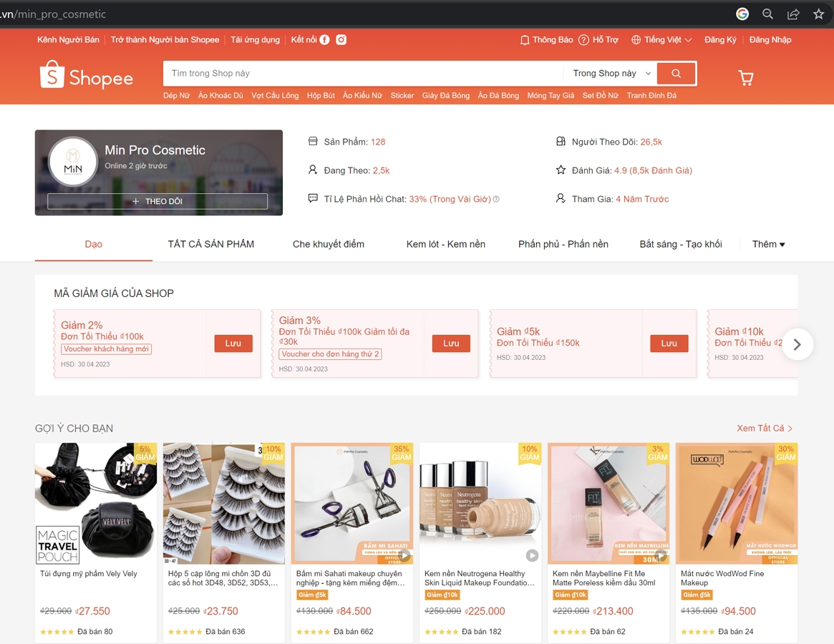The image size is (834, 644).
Task: Click suggested search Tranh Đính Đá
Action: point(651,96)
